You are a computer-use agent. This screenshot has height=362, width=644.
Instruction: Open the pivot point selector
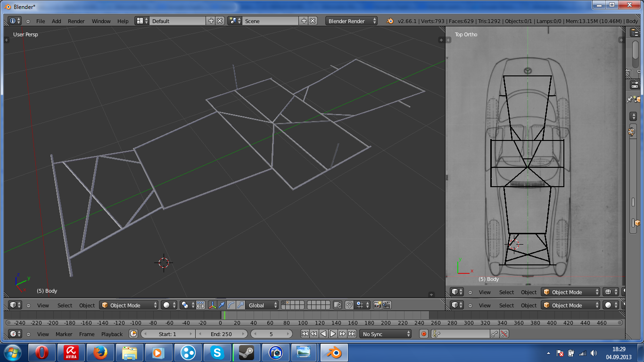(x=187, y=305)
